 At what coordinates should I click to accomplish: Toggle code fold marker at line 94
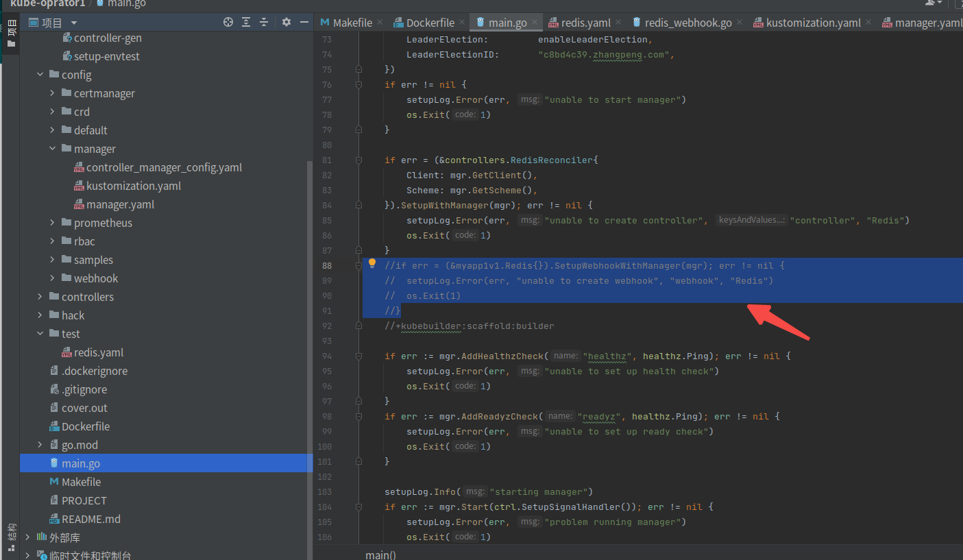coord(358,356)
